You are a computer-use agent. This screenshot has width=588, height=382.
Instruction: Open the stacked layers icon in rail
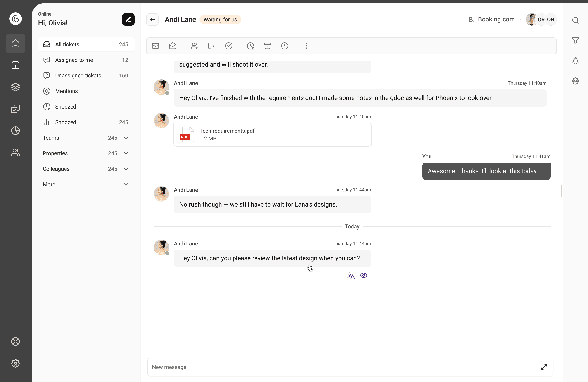[x=16, y=87]
